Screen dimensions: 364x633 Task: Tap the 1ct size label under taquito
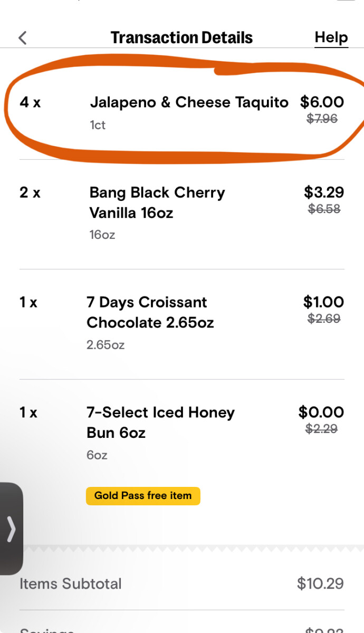(x=98, y=125)
